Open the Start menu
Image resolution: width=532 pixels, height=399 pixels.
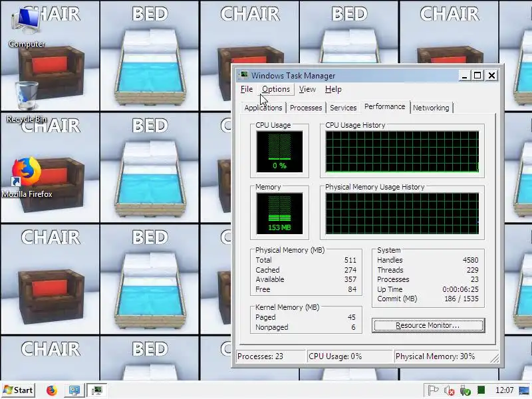pos(19,390)
